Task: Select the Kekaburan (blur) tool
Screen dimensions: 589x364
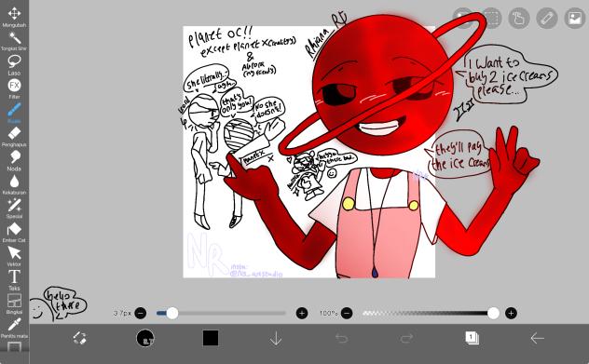Action: coord(14,184)
